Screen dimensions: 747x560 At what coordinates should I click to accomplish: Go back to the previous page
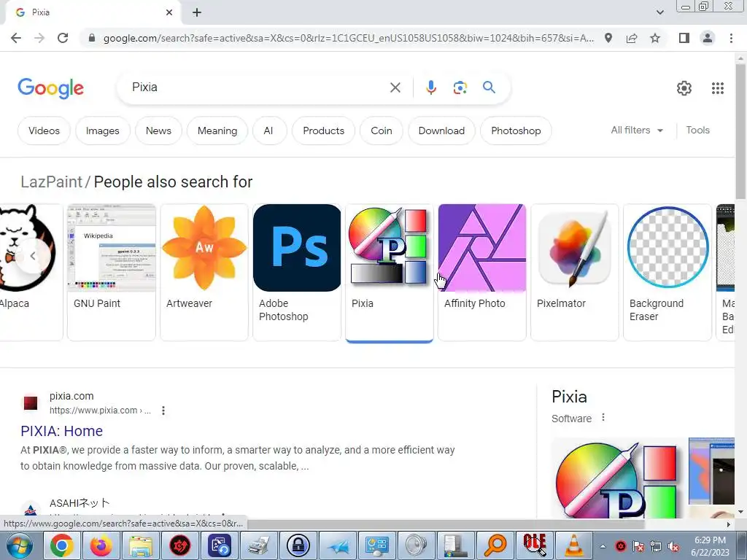click(x=16, y=38)
